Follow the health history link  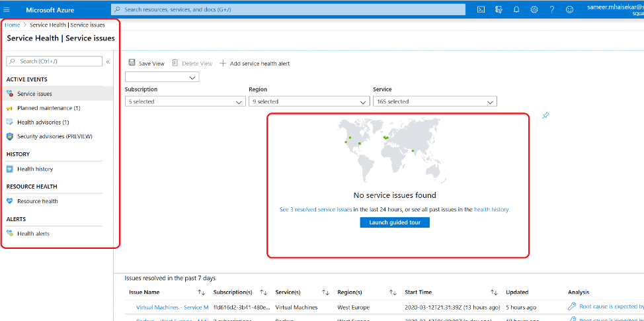pos(492,210)
